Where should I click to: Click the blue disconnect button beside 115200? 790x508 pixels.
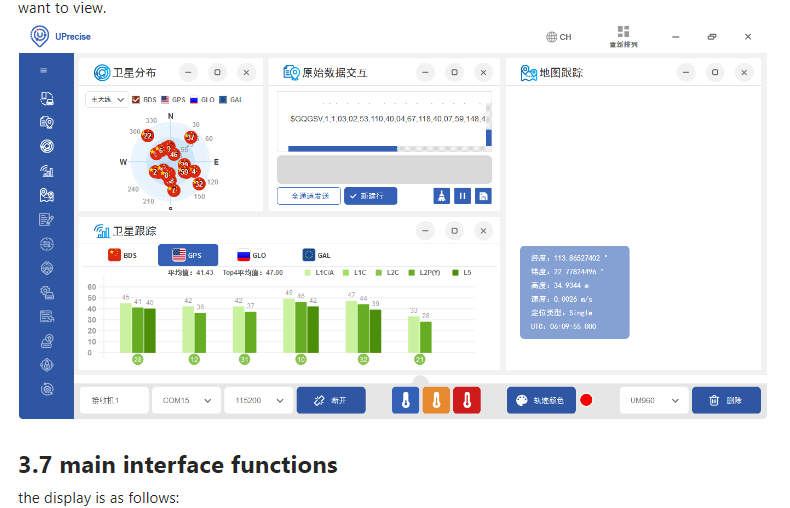(x=331, y=400)
